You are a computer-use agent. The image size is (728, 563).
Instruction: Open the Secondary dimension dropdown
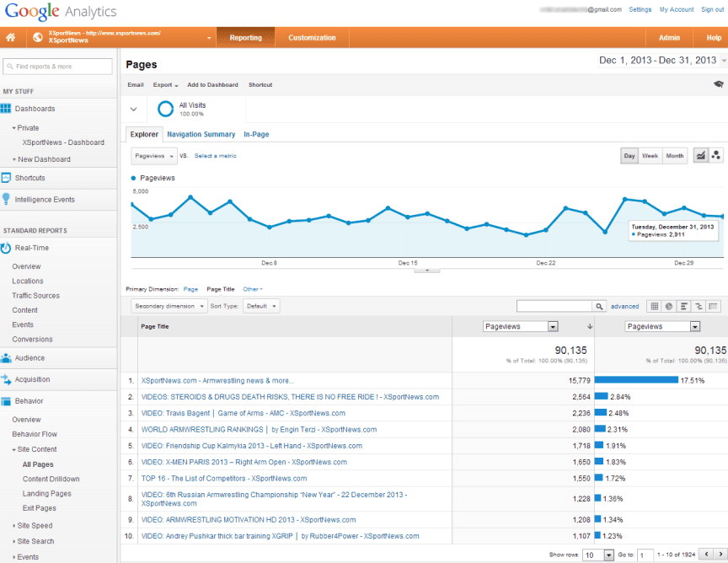click(169, 306)
